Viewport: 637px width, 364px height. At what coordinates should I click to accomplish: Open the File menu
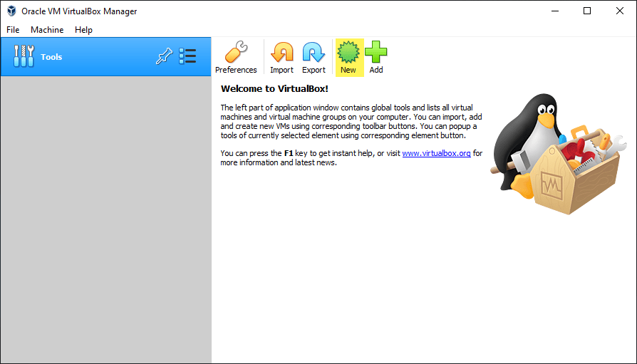(x=13, y=30)
